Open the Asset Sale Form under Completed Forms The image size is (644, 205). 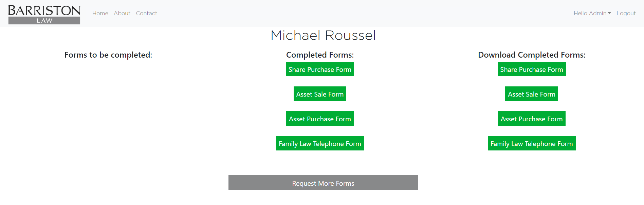click(x=319, y=94)
